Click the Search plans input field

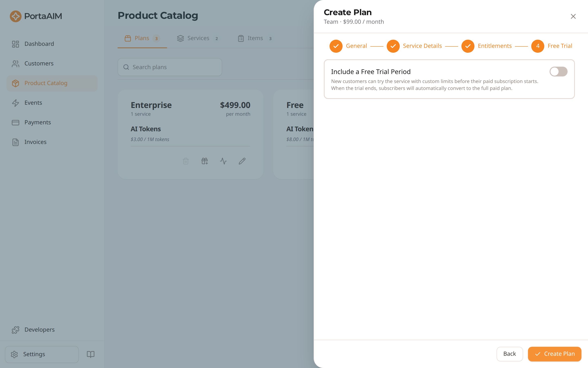click(170, 67)
